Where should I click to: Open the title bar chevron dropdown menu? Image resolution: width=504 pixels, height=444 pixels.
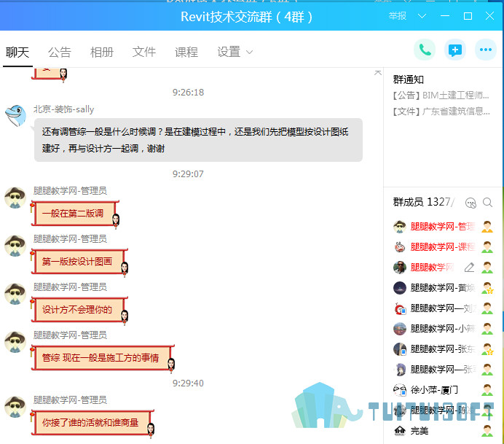[422, 16]
